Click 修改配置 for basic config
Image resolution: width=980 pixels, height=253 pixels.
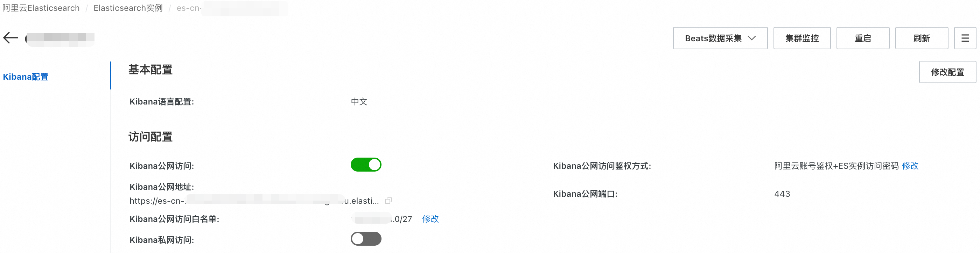pyautogui.click(x=947, y=72)
